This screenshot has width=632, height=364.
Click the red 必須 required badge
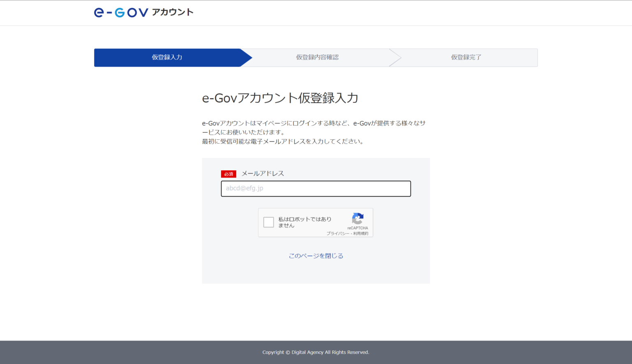pos(228,174)
